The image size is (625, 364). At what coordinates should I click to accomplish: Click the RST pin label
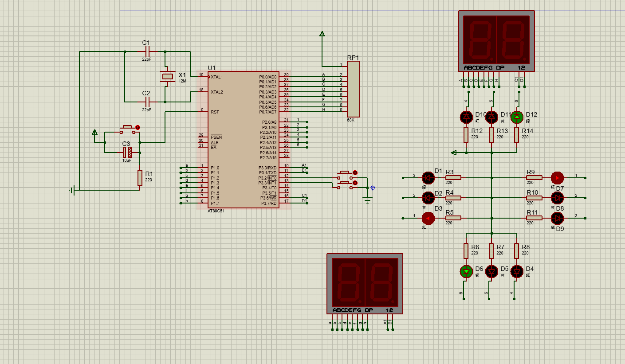tap(214, 112)
